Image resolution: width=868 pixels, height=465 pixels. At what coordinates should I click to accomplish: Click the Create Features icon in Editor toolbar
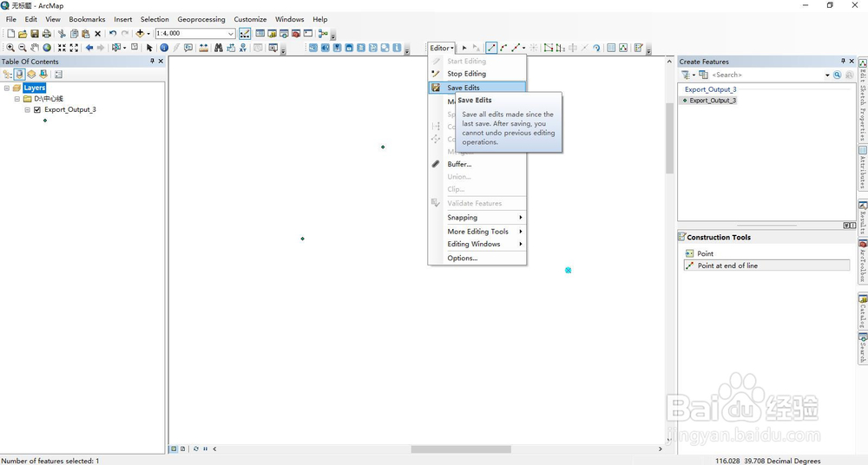point(638,49)
